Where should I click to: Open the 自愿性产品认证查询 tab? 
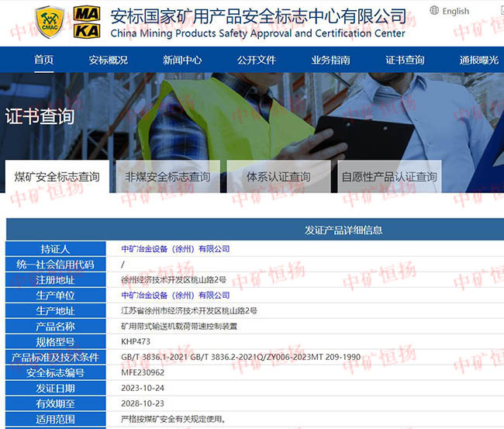coord(389,177)
